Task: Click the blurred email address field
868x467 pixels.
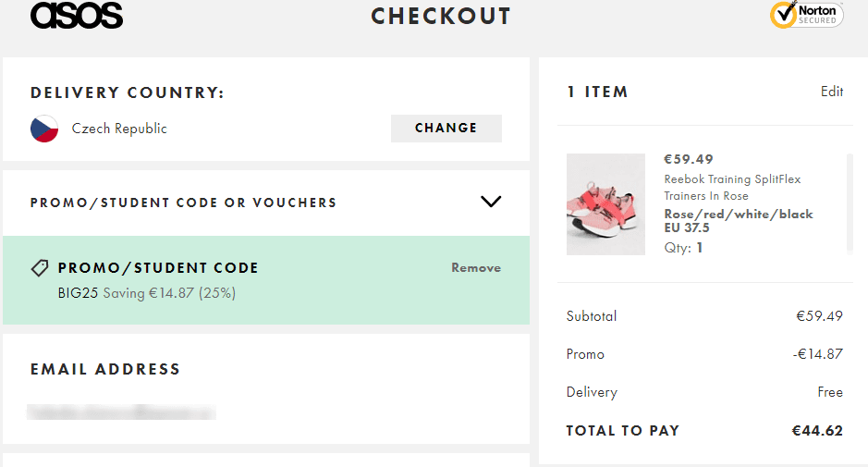Action: 121,412
